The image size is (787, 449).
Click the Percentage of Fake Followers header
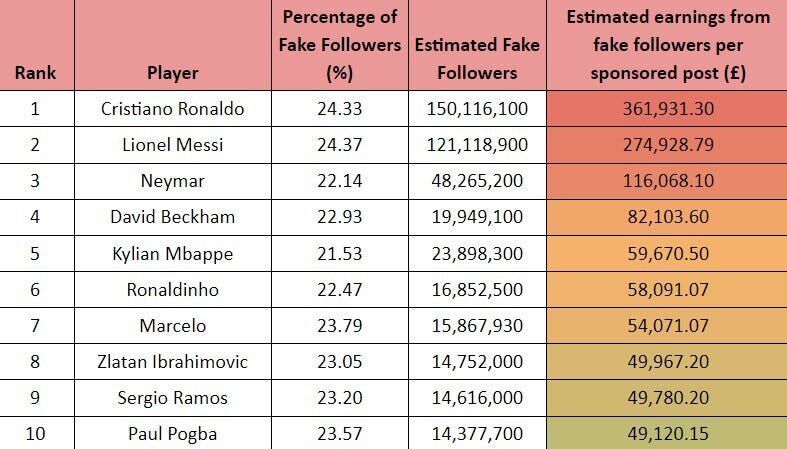(x=340, y=45)
